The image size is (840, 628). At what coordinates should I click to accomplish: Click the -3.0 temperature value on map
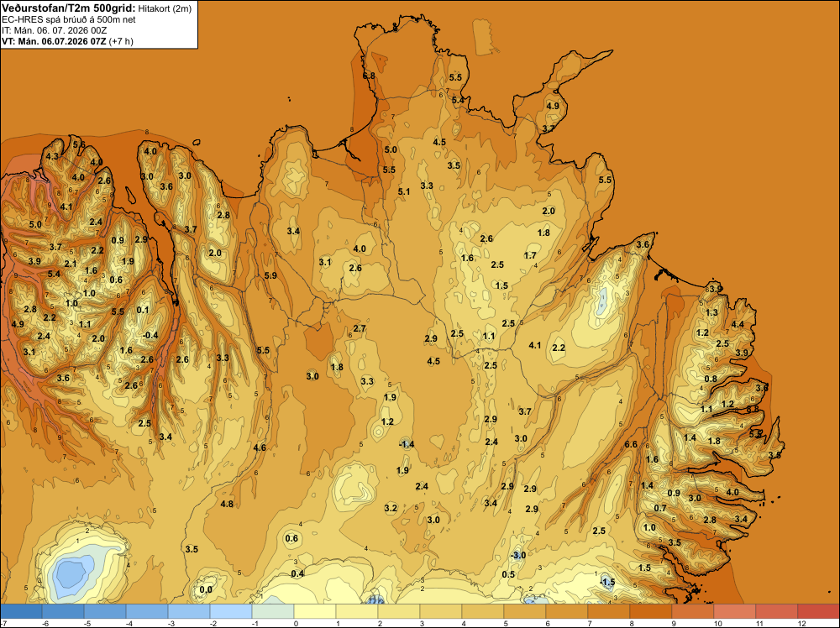518,555
